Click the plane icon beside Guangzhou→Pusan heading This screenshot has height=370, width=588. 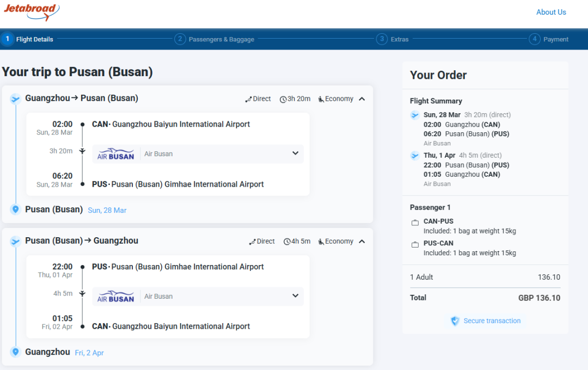[x=15, y=98]
